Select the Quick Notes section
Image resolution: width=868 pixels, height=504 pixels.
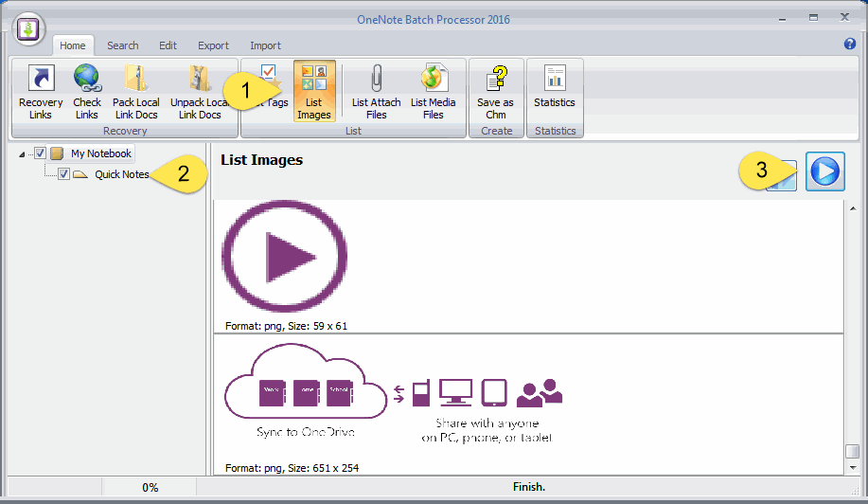[122, 174]
